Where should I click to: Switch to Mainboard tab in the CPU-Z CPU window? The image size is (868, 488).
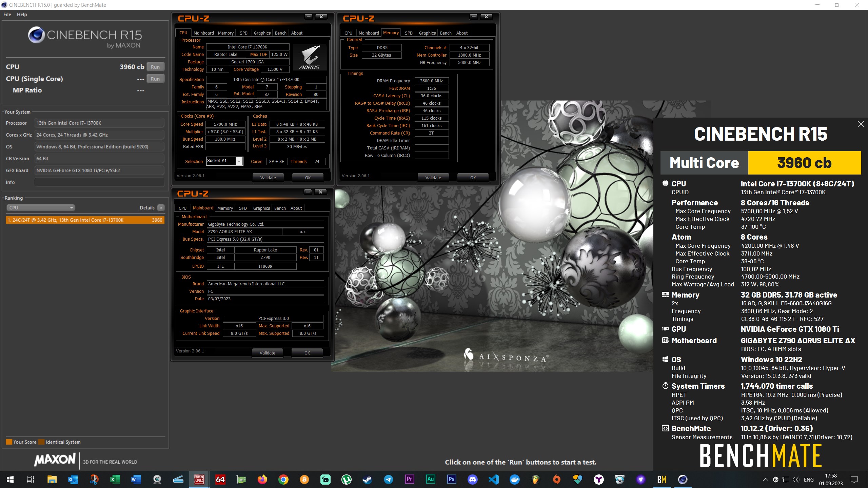[203, 33]
